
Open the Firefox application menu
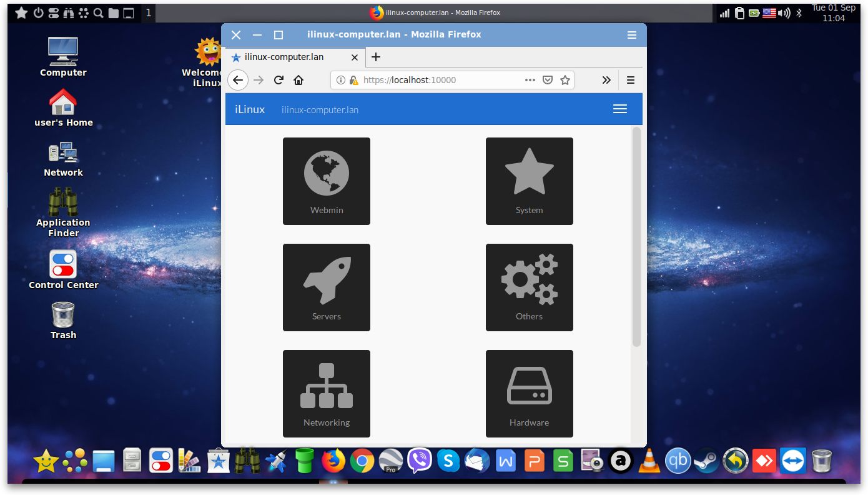click(x=631, y=80)
